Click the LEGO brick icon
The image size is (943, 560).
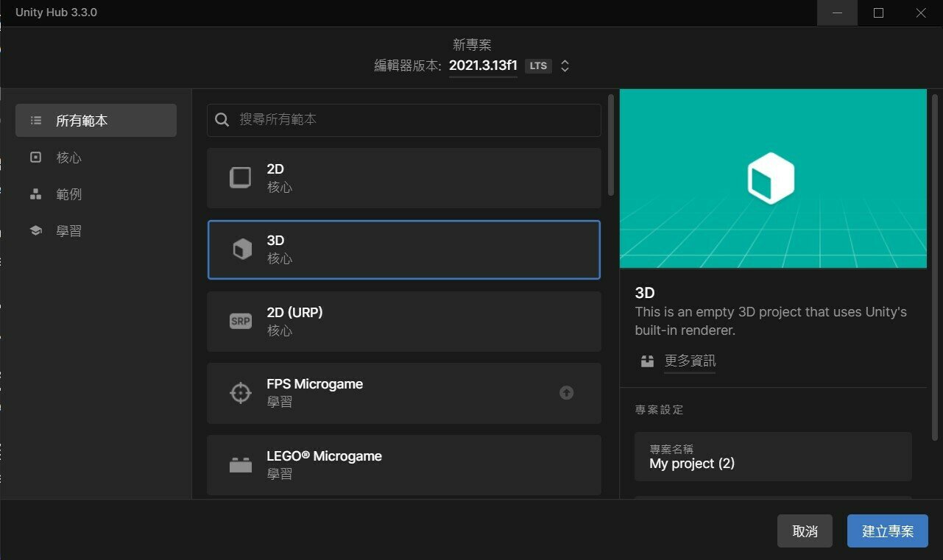click(x=241, y=465)
